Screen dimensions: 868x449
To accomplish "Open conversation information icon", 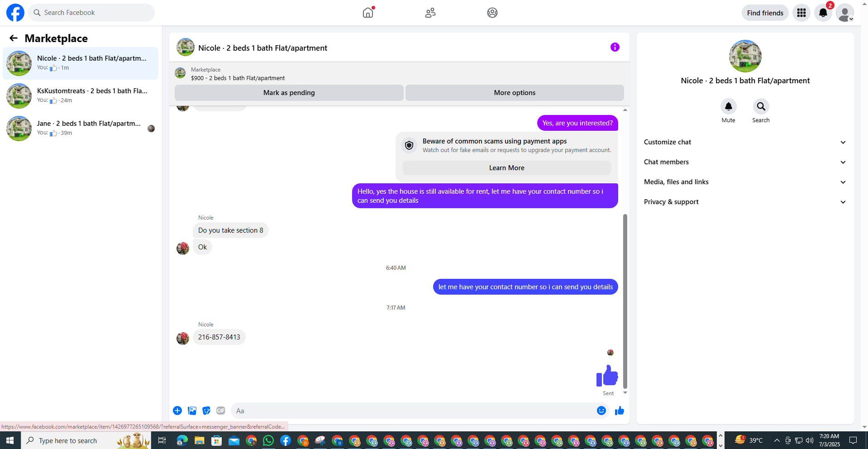I will coord(615,47).
